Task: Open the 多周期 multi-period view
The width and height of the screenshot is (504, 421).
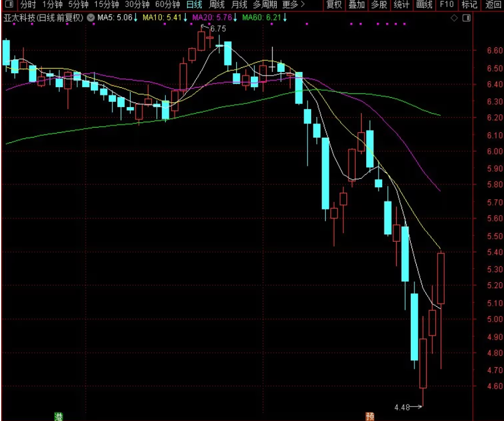Action: click(x=265, y=5)
